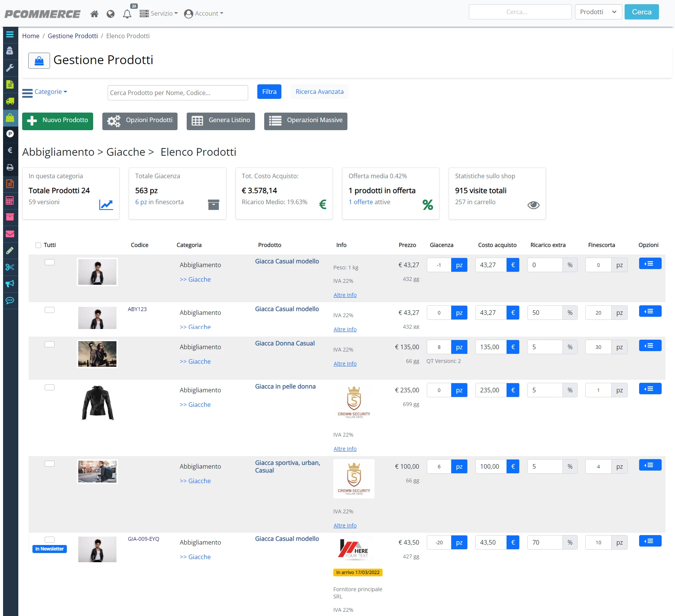
Task: Click the top Cerca button
Action: click(642, 12)
